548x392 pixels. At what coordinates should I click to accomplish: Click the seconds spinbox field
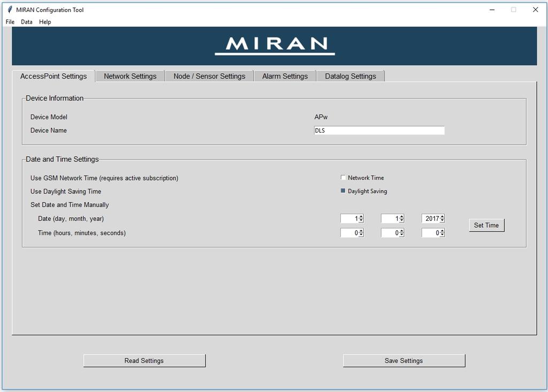(x=431, y=233)
